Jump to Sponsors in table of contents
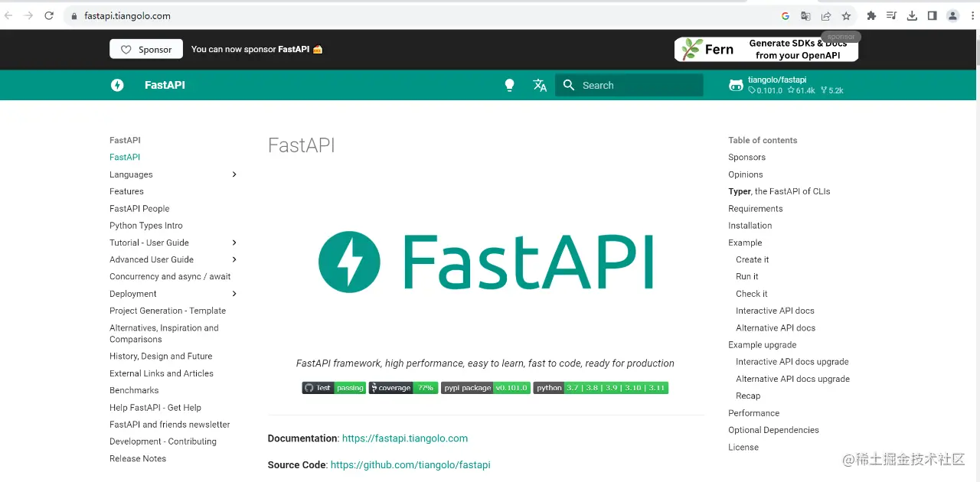 click(746, 157)
